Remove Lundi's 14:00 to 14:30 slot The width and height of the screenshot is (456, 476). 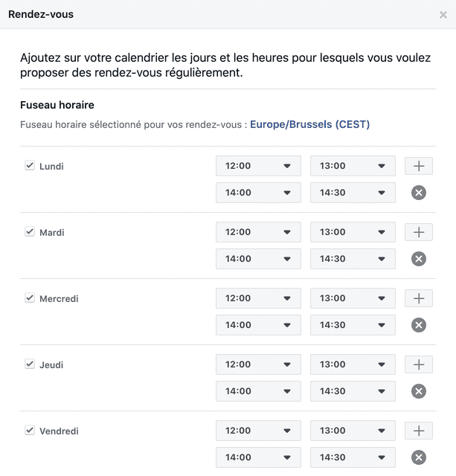pyautogui.click(x=419, y=193)
